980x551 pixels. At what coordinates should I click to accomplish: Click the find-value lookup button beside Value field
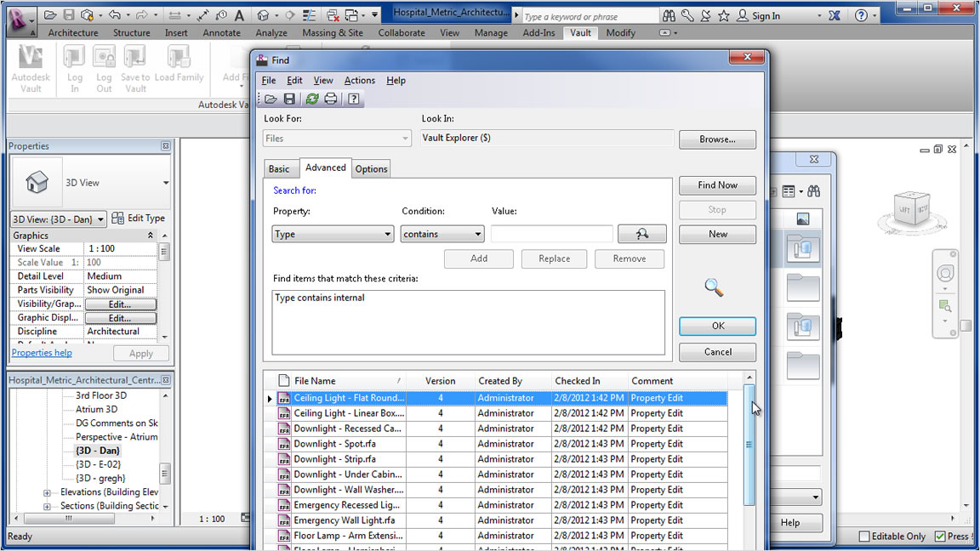click(642, 234)
